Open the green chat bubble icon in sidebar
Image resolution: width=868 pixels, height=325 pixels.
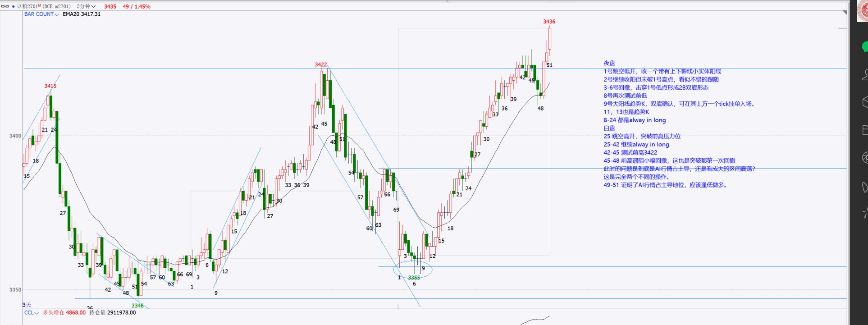pyautogui.click(x=864, y=47)
